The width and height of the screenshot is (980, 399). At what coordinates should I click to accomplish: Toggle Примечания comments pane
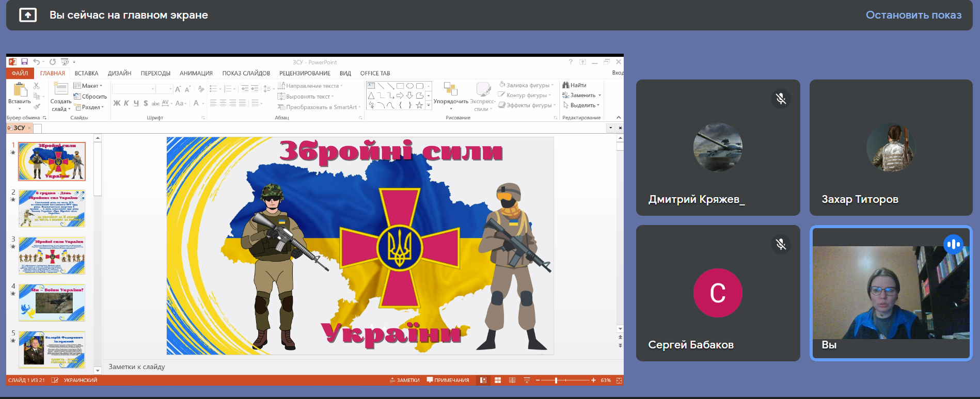pyautogui.click(x=448, y=380)
